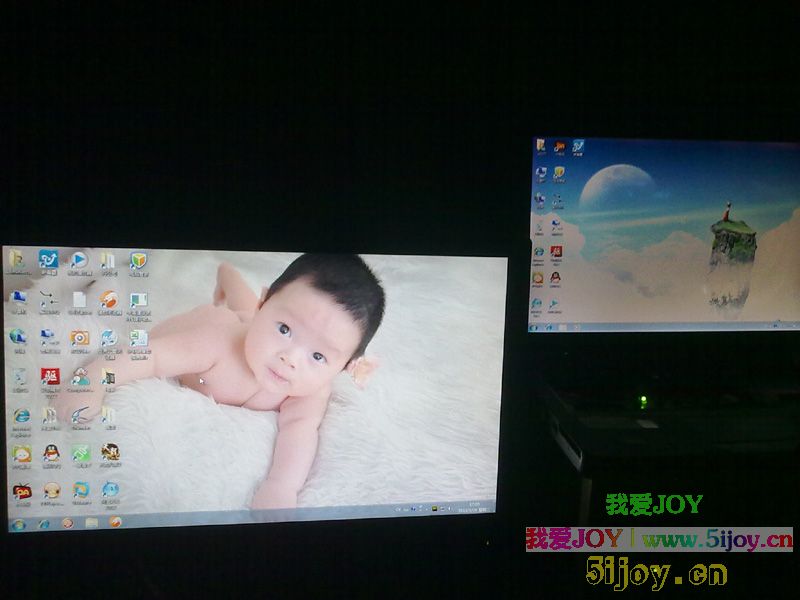
Task: Open the dolphin icon beside the orange camera
Action: click(x=109, y=338)
